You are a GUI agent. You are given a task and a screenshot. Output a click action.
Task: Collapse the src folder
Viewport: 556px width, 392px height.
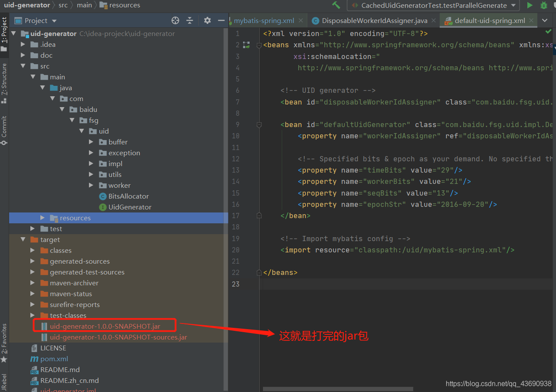tap(23, 66)
